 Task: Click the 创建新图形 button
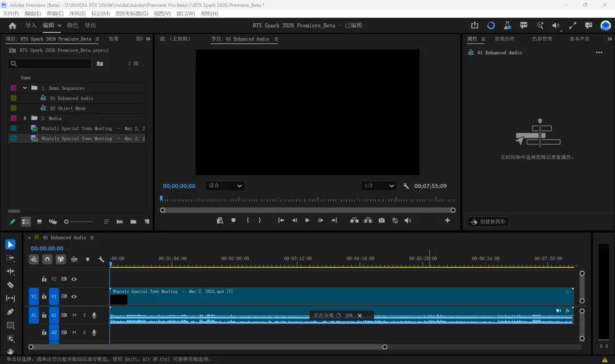point(489,222)
